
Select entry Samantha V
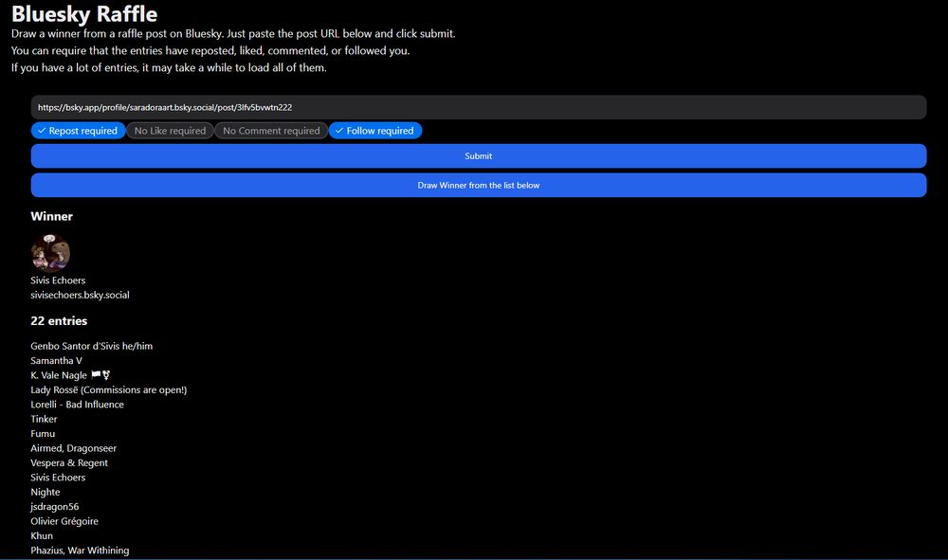click(x=56, y=361)
